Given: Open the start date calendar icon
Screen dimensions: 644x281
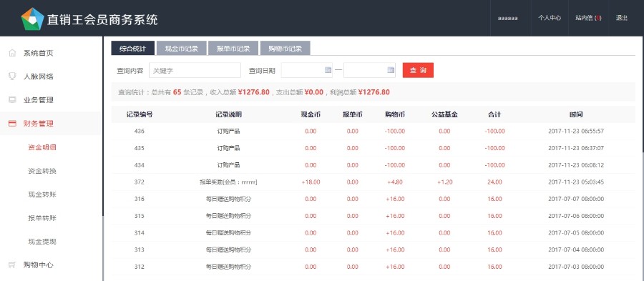Looking at the screenshot, I should (x=328, y=70).
